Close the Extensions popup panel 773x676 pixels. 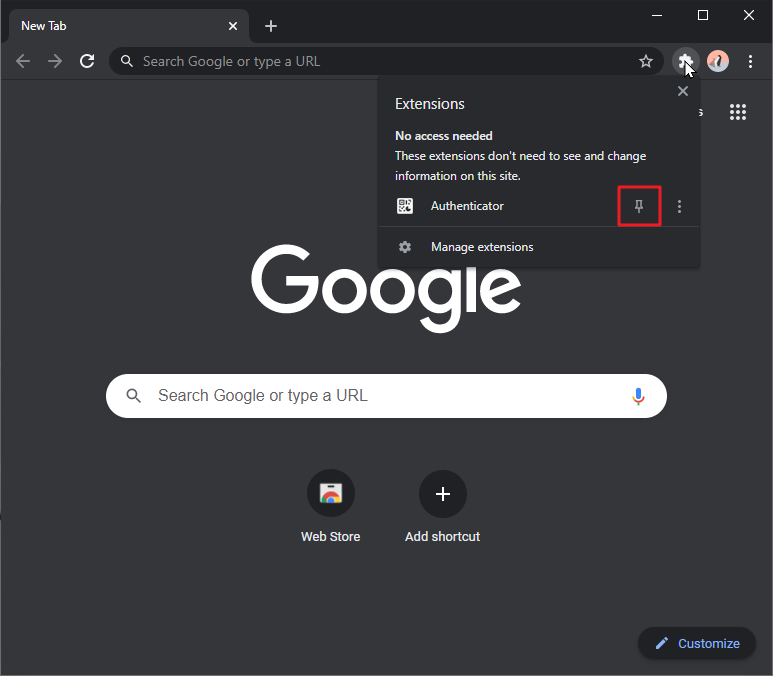[x=683, y=91]
